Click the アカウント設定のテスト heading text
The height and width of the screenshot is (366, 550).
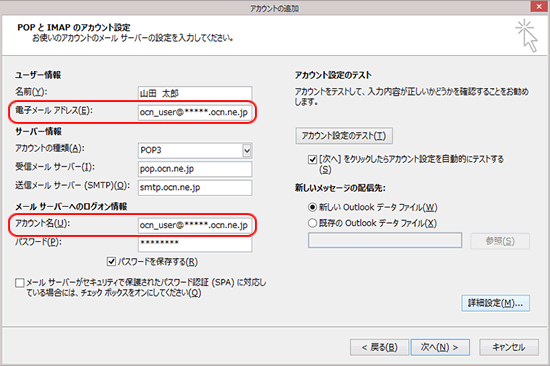coord(333,75)
